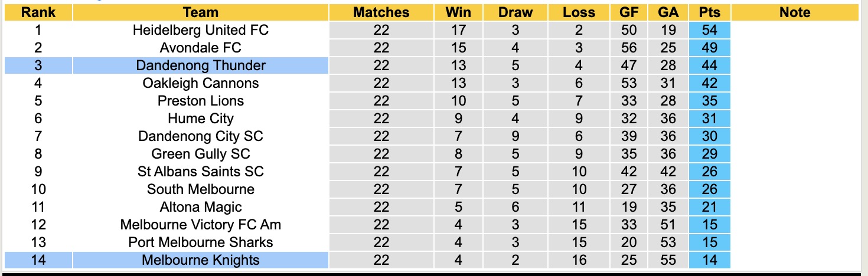Open Heidelberg United FC team link
The image size is (868, 276).
pos(201,30)
